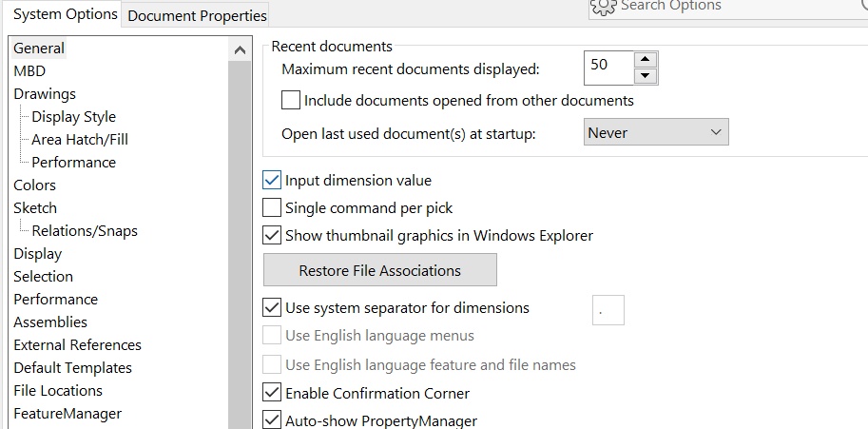Toggle Input dimension value checkbox

(x=272, y=181)
